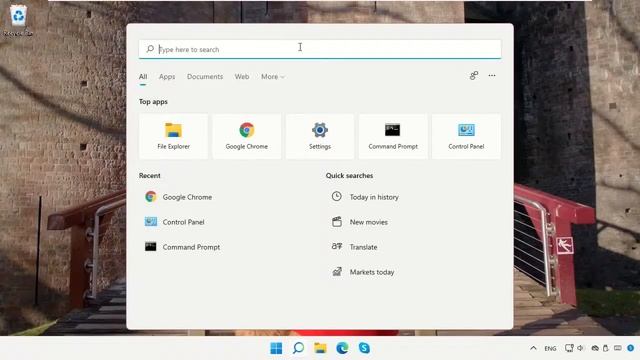Viewport: 640px width, 360px height.
Task: Click the OneDrive cloud icon in system tray
Action: click(x=595, y=348)
